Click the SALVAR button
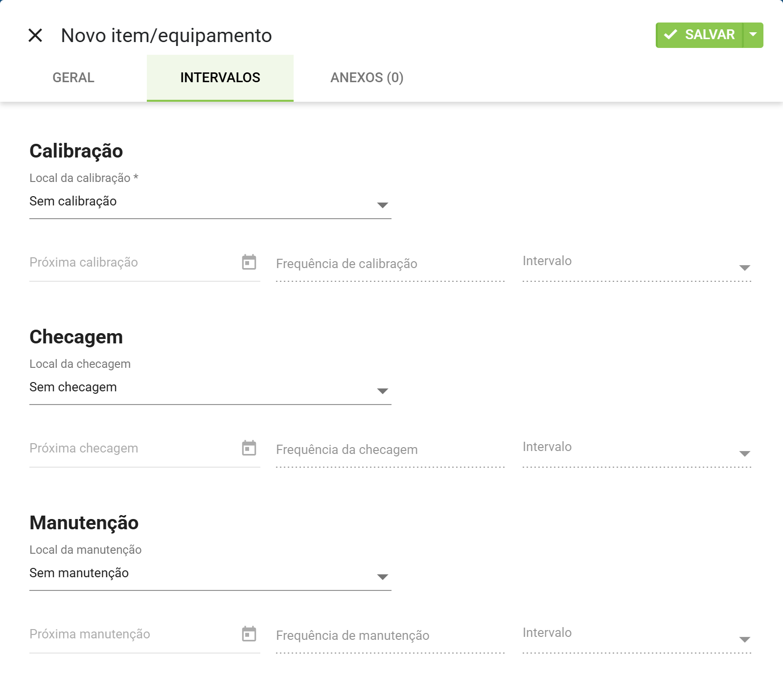 coord(699,35)
